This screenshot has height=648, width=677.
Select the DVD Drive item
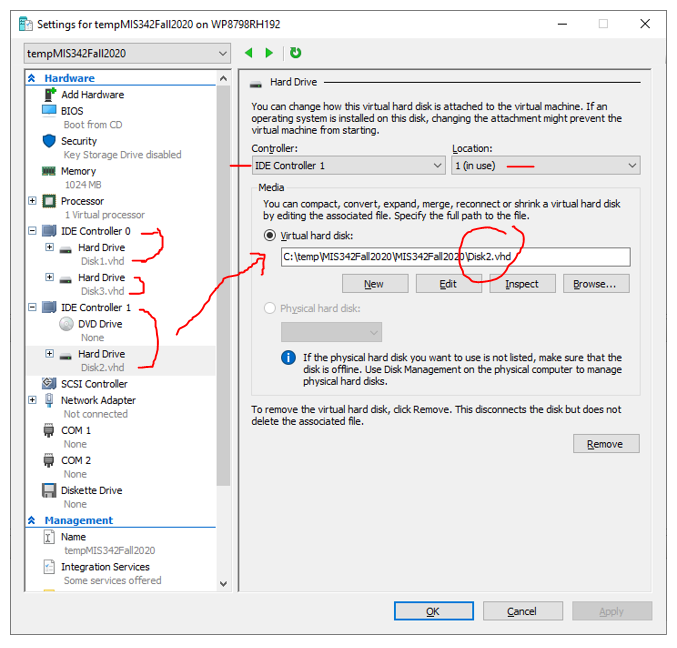100,324
